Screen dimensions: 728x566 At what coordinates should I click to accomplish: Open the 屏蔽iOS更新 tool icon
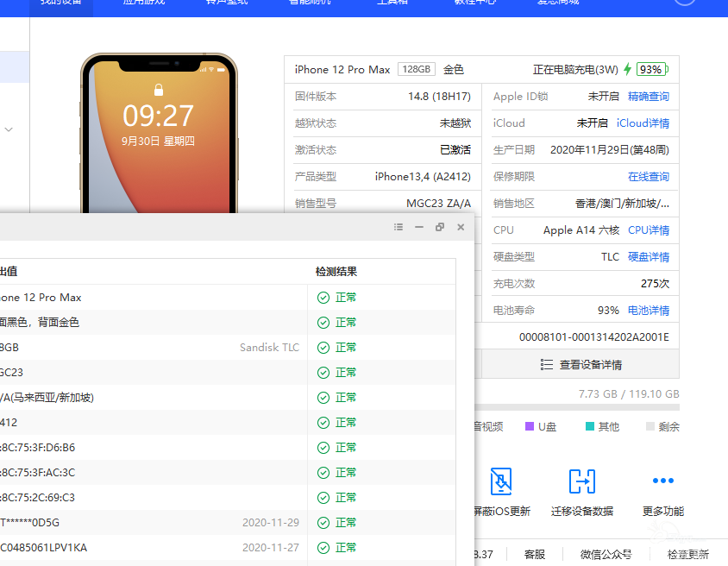pos(501,481)
